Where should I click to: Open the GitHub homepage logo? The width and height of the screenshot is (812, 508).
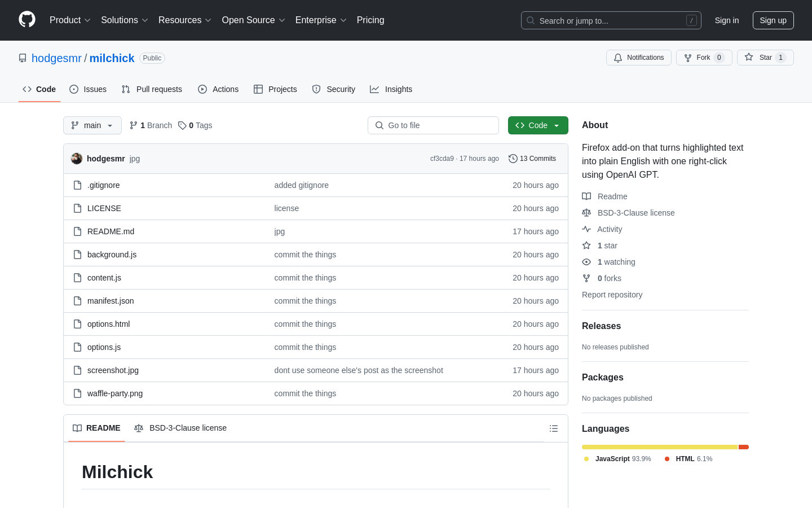27,20
